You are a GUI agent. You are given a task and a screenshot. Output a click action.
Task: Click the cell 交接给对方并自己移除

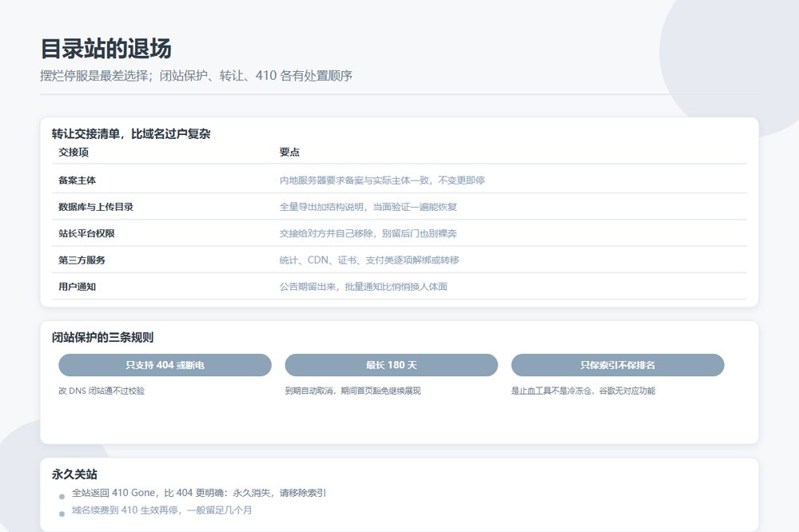(368, 233)
